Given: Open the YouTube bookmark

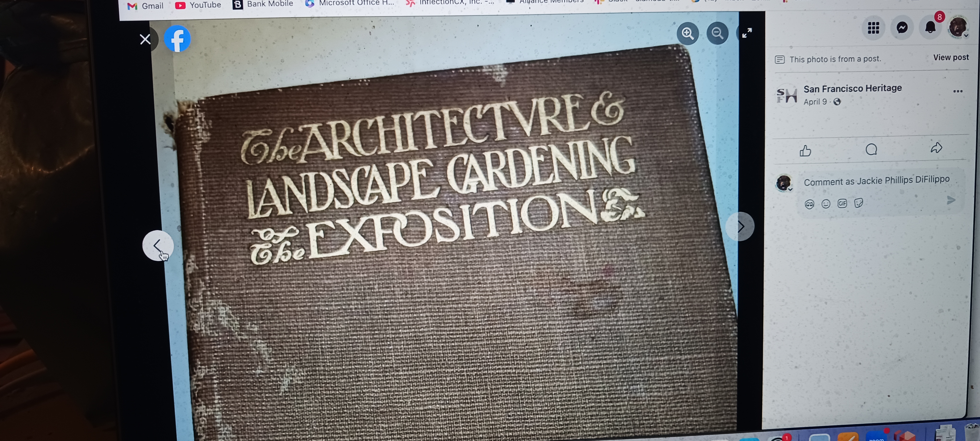Looking at the screenshot, I should pyautogui.click(x=198, y=5).
